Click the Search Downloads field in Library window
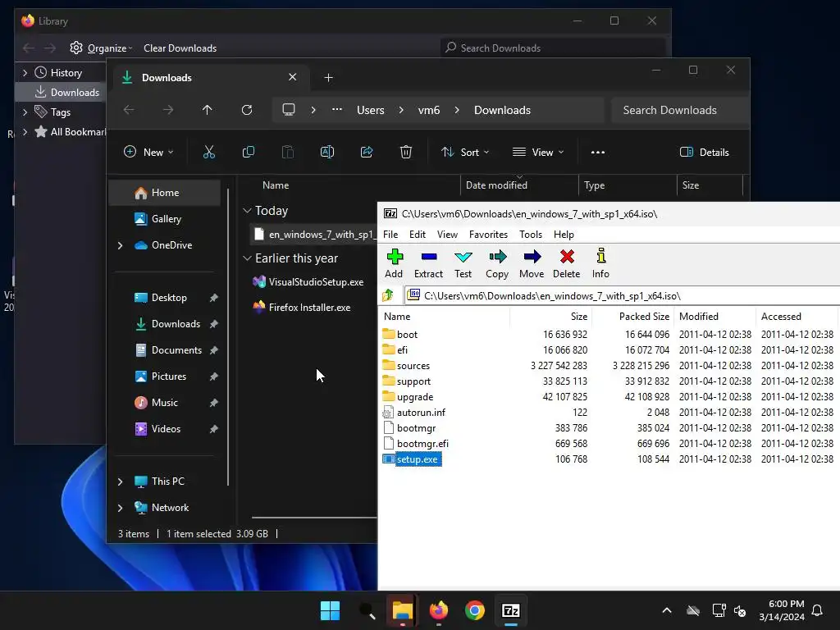Viewport: 840px width, 630px height. tap(552, 48)
